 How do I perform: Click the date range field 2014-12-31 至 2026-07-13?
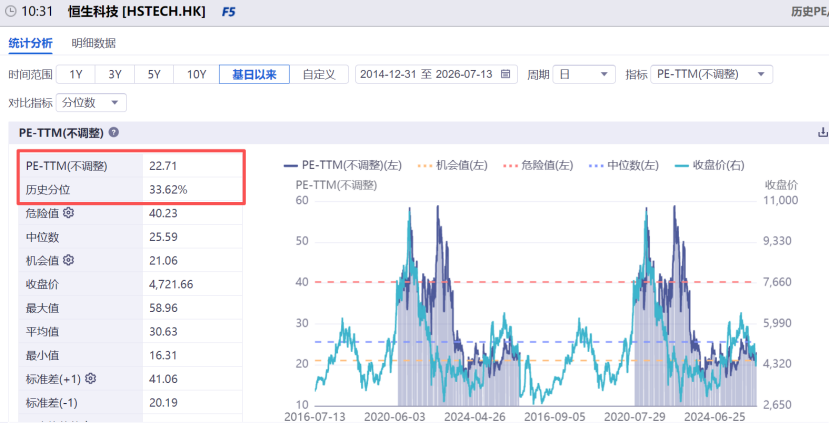(x=436, y=74)
